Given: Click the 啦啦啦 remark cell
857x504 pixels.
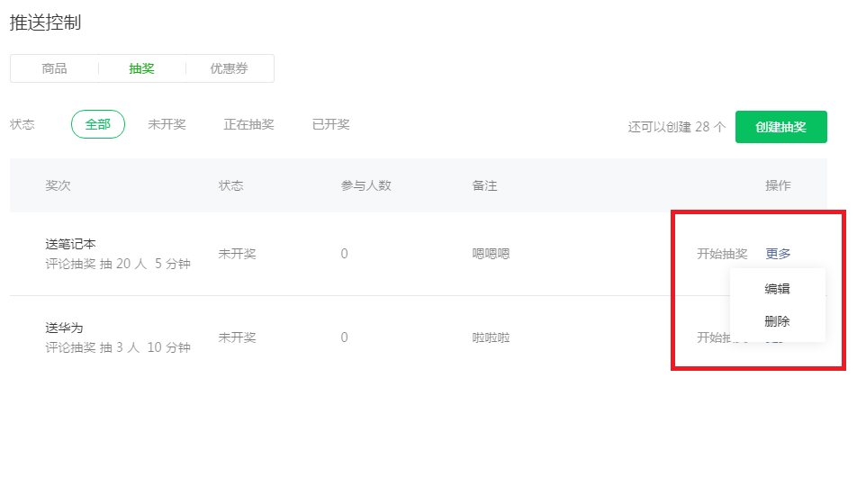Looking at the screenshot, I should (x=491, y=337).
